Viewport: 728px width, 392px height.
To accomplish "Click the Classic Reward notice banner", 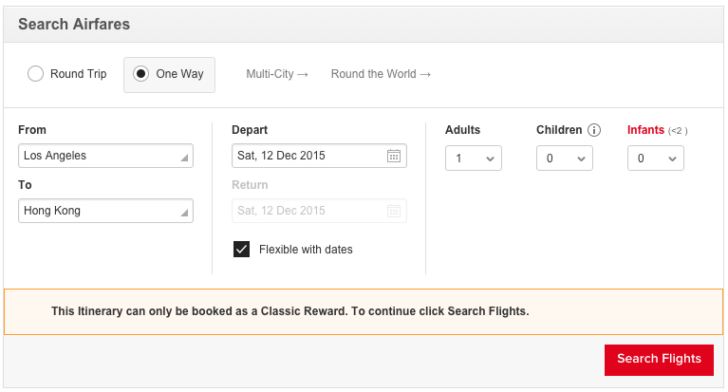I will 364,312.
